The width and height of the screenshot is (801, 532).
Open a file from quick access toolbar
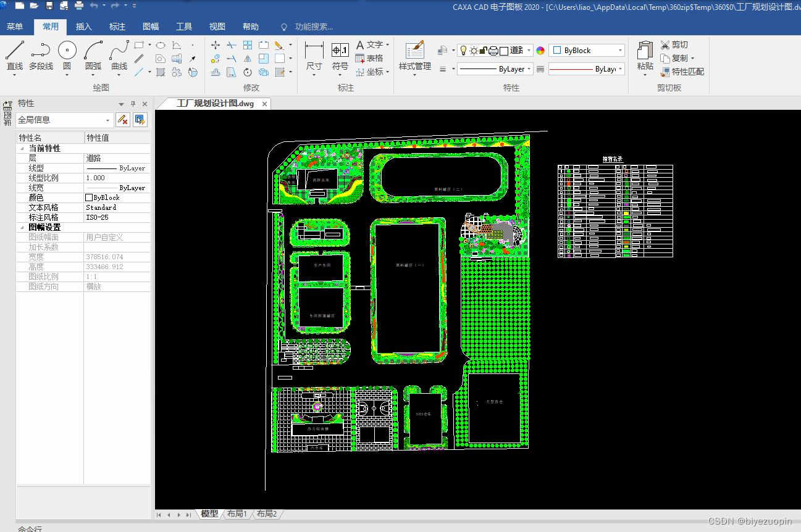[x=34, y=6]
